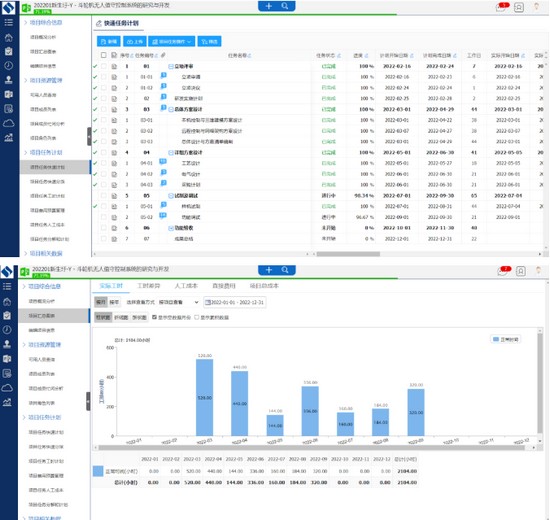
Task: Click the statistics chart icon in bottom sidebar
Action: point(7,402)
